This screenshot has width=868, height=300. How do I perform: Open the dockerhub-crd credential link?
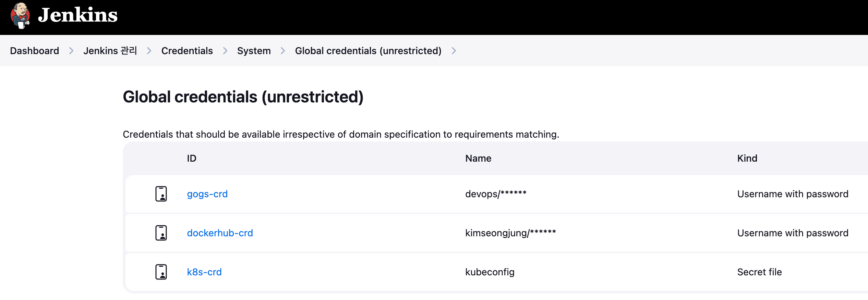[220, 233]
